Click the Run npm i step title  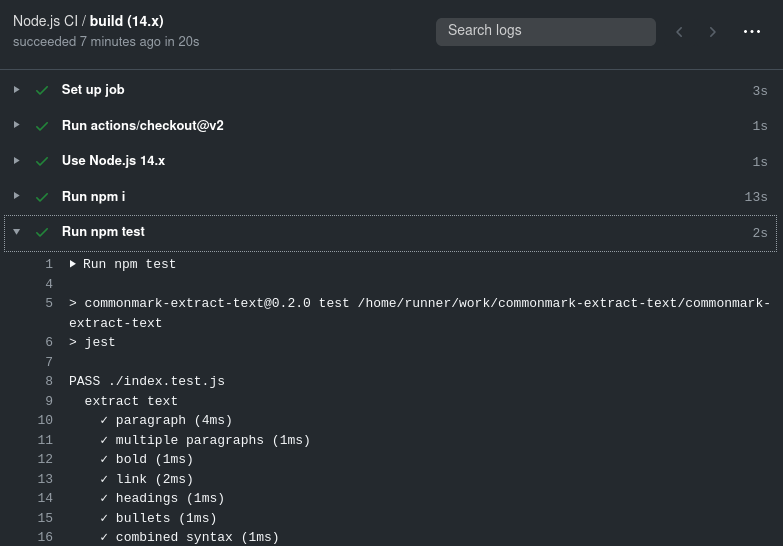[x=93, y=197]
